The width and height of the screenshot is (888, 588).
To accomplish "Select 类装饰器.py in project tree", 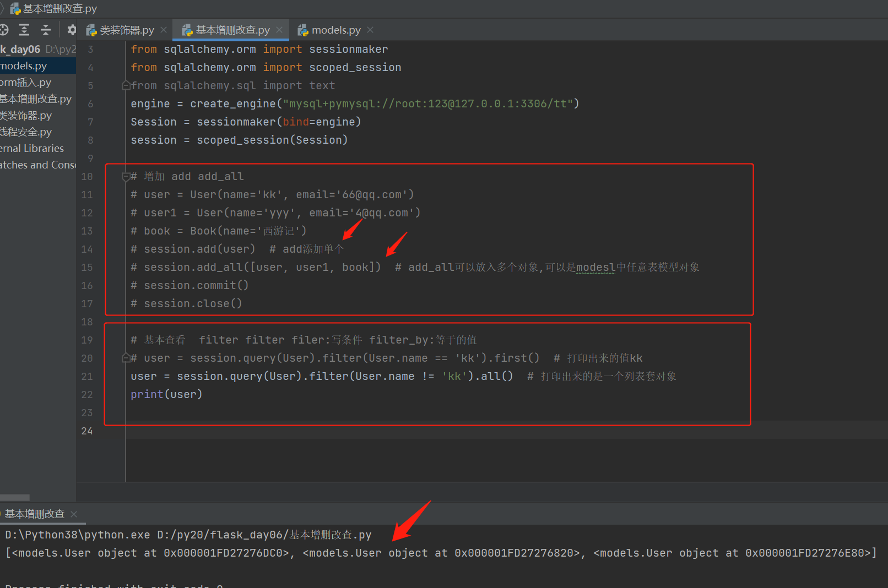I will (x=26, y=116).
